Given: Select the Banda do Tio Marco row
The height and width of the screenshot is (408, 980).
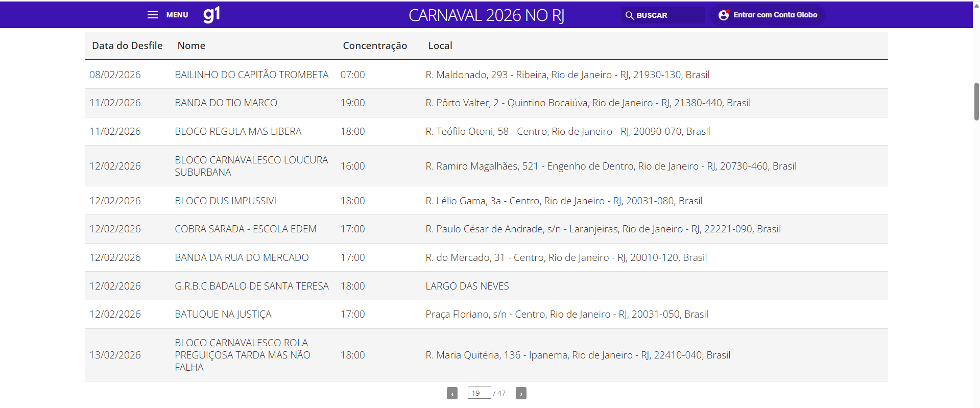Looking at the screenshot, I should point(226,103).
